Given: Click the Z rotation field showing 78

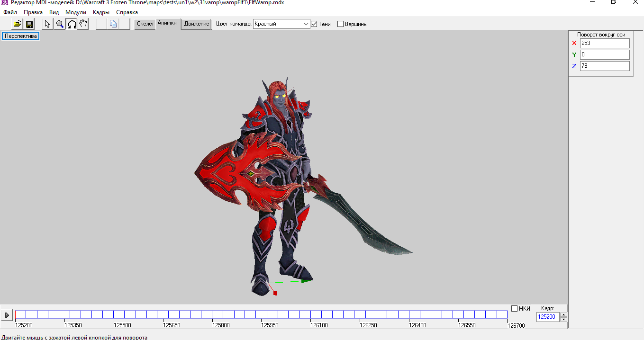Looking at the screenshot, I should (x=605, y=66).
